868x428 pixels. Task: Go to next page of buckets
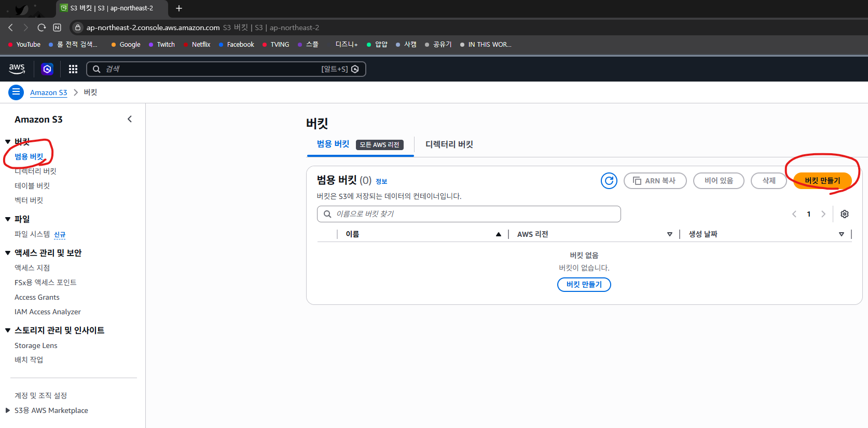823,214
